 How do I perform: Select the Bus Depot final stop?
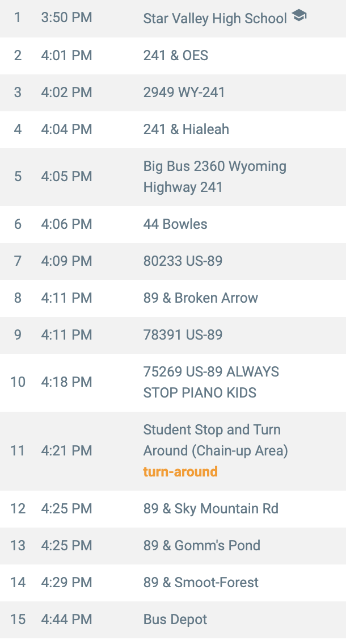click(175, 620)
